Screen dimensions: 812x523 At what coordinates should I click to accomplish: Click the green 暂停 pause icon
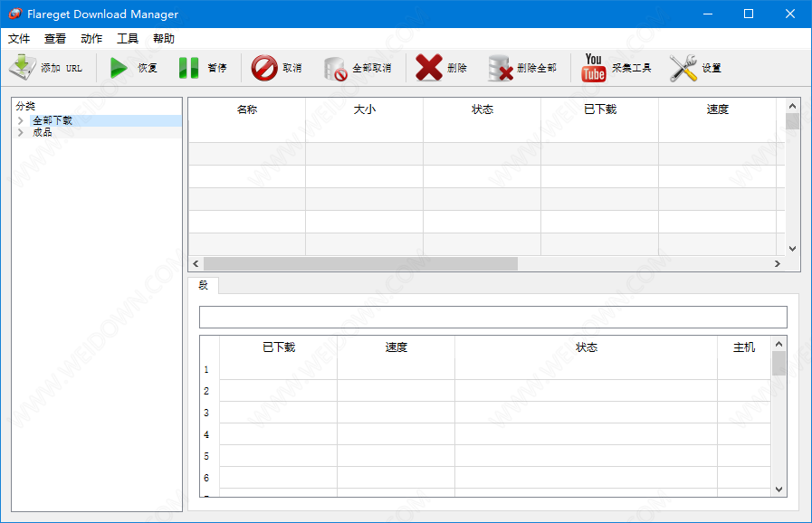pos(188,68)
